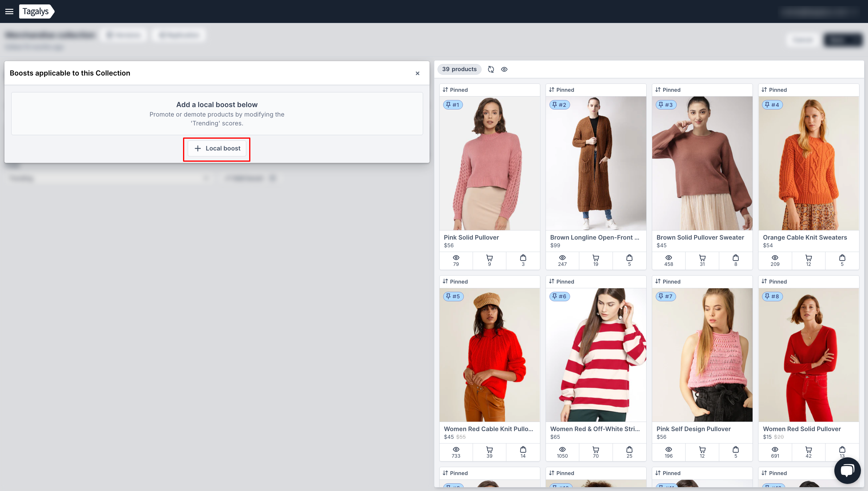Click cart icon showing 19
This screenshot has width=868, height=491.
coord(596,258)
